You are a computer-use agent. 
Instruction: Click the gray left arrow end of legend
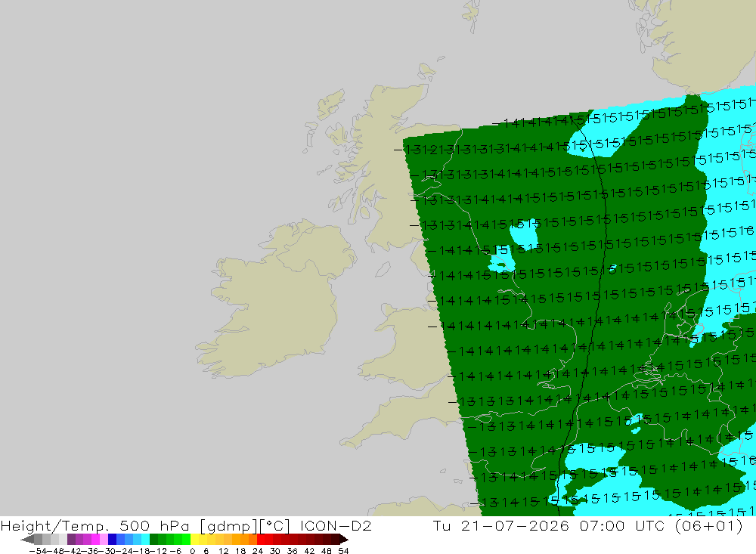pyautogui.click(x=27, y=540)
